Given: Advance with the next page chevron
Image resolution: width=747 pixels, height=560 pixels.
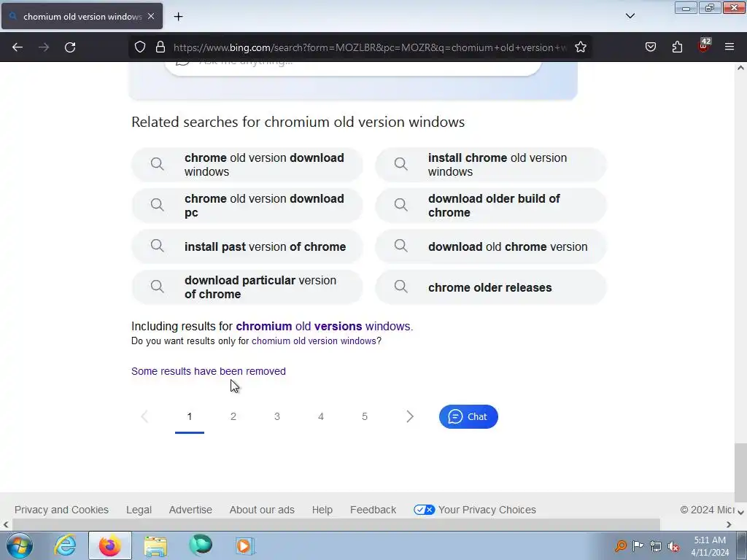Looking at the screenshot, I should (410, 416).
